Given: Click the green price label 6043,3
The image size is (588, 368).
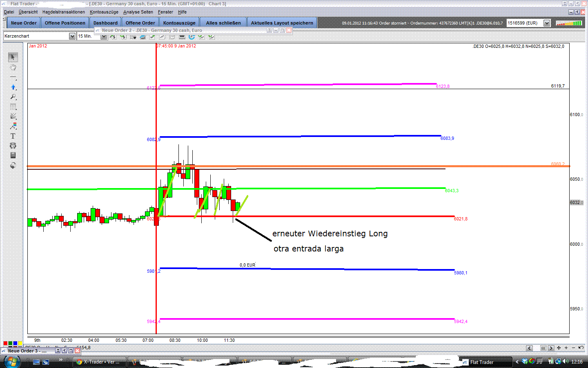Looking at the screenshot, I should pos(452,191).
